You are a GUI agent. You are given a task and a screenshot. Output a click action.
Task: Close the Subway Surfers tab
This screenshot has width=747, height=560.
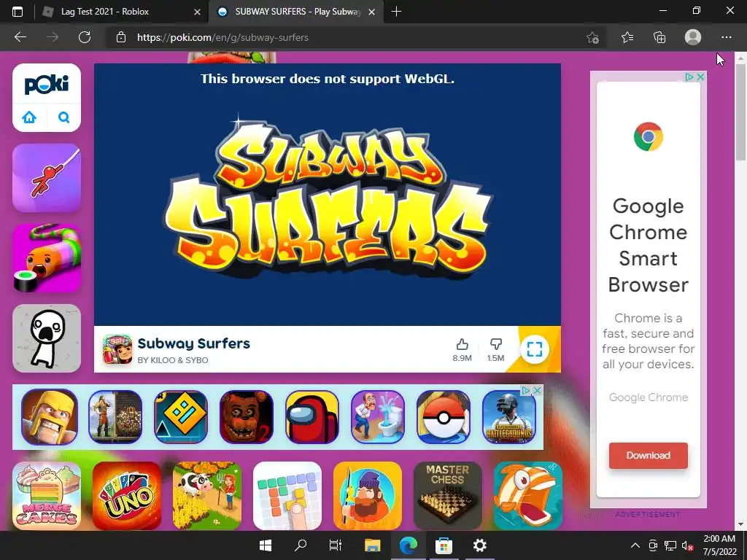(x=372, y=12)
